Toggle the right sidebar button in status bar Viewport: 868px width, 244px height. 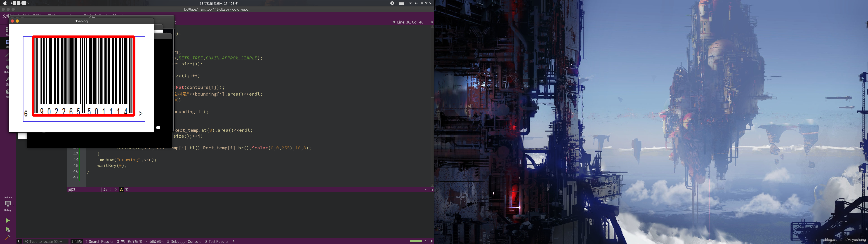pos(431,241)
